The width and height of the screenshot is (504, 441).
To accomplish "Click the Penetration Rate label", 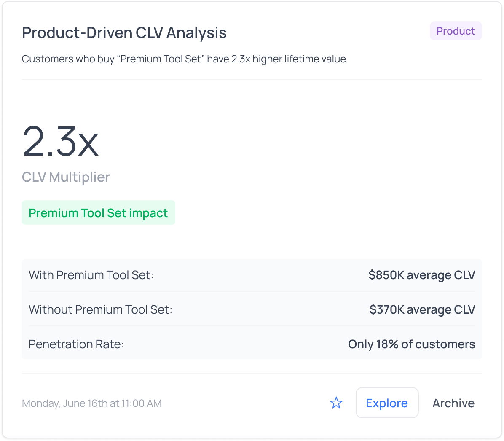I will coord(76,344).
